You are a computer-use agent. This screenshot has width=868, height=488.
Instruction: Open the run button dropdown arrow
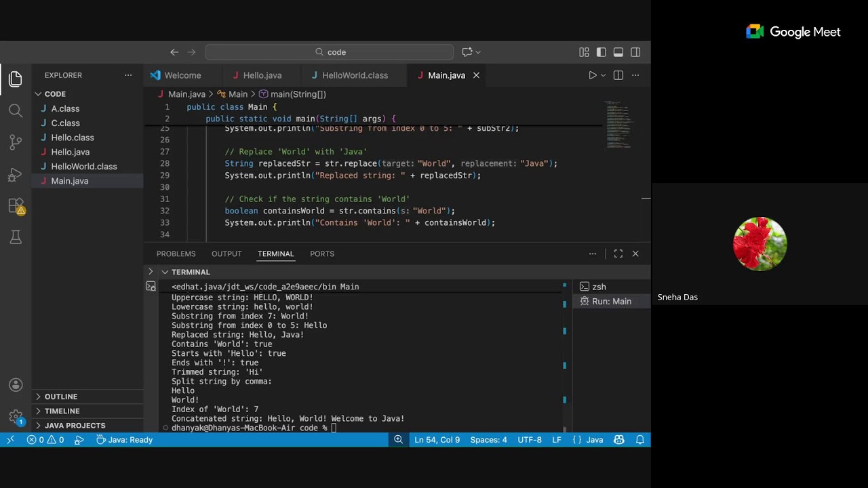coord(603,75)
